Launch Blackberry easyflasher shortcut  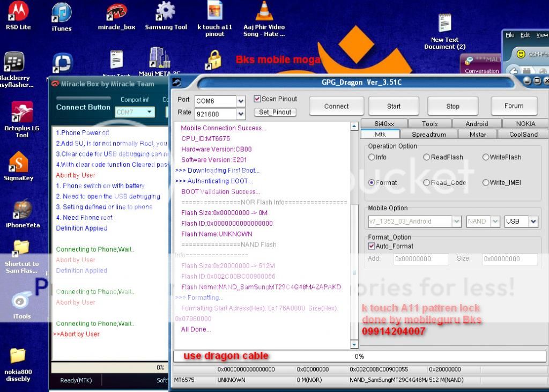14,70
